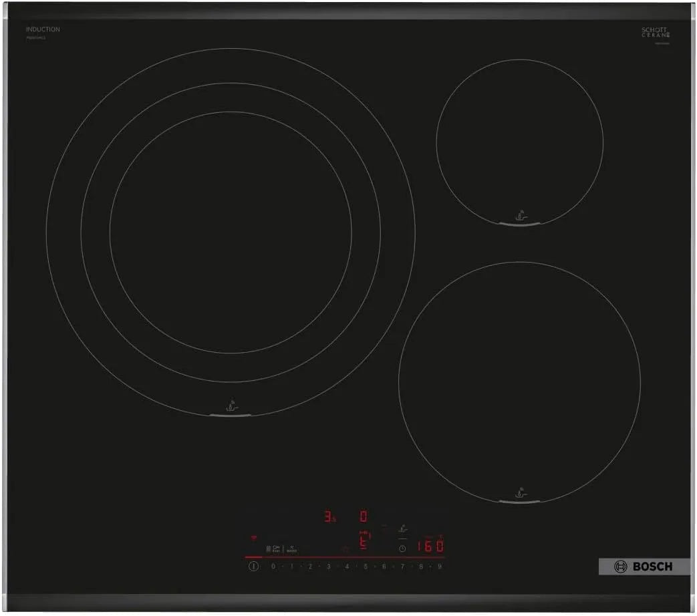
Task: Choose power level 3 on touch strip
Action: (329, 566)
